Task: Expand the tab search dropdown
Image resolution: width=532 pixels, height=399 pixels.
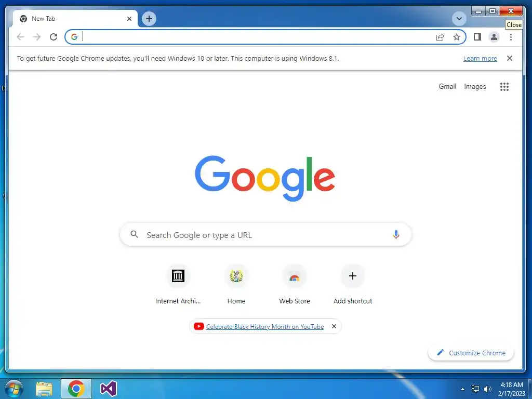Action: click(459, 19)
